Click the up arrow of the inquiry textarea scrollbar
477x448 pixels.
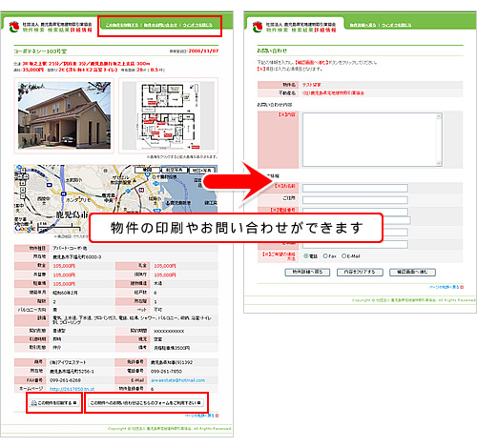click(439, 116)
